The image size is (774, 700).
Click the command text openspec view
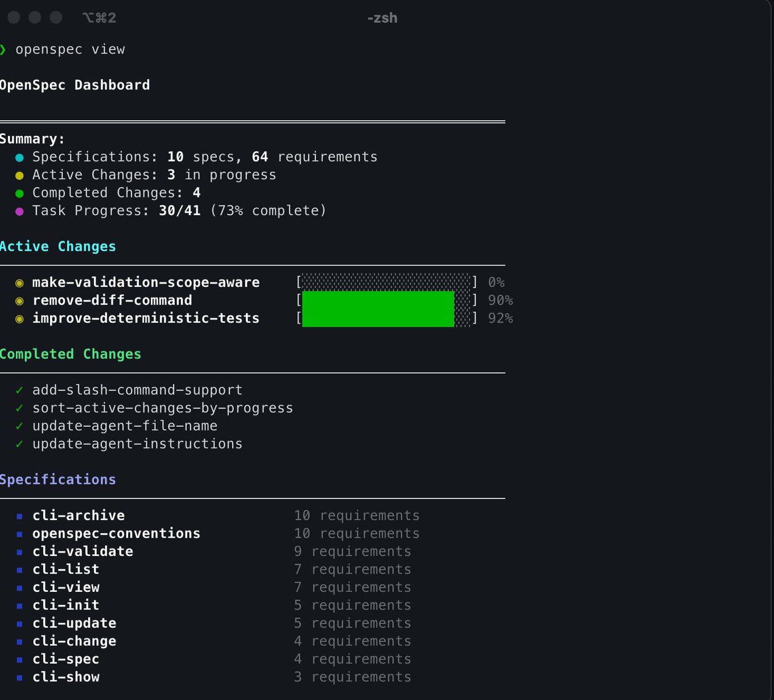71,50
